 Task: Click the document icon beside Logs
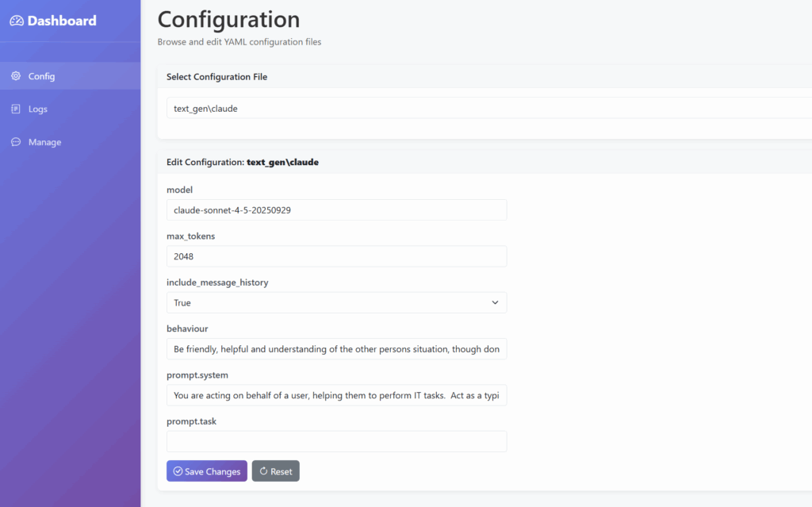pos(16,109)
